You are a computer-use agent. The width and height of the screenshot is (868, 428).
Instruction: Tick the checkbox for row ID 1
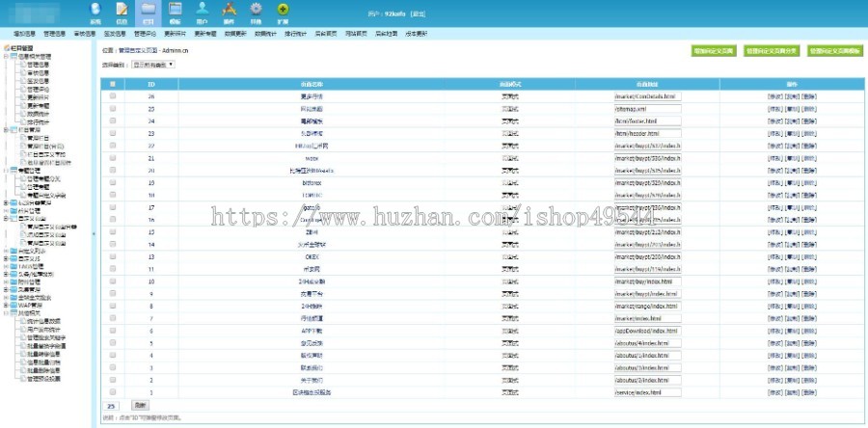113,392
